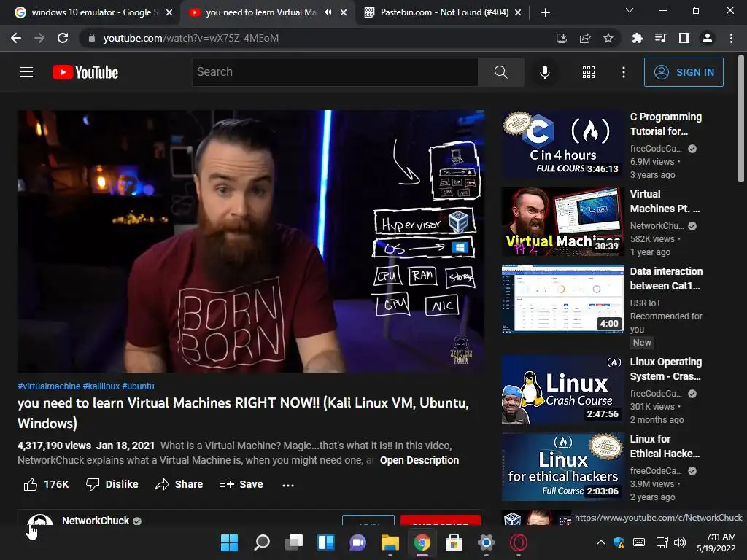The height and width of the screenshot is (560, 747).
Task: Open Task View on taskbar
Action: tap(293, 542)
